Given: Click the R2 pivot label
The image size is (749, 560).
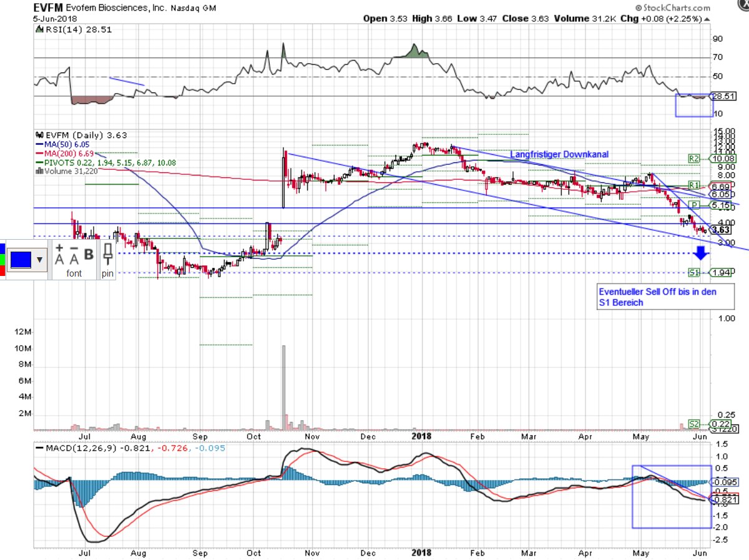Looking at the screenshot, I should tap(694, 159).
